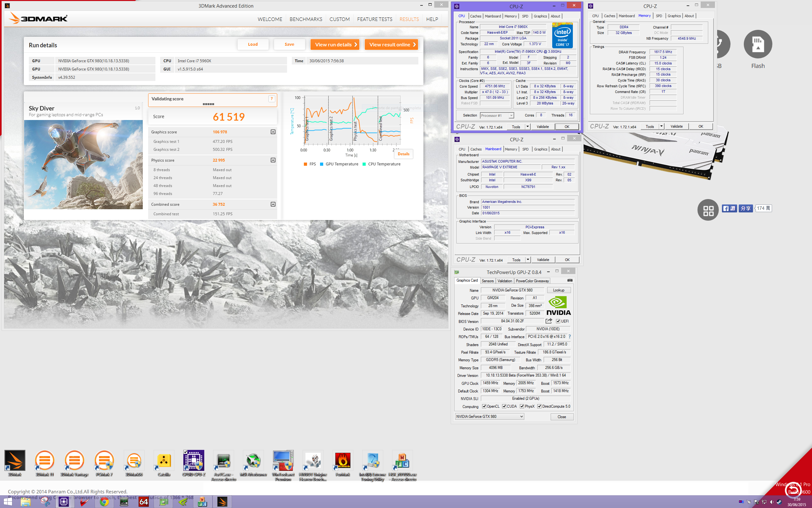Image resolution: width=812 pixels, height=508 pixels.
Task: Open the HWBOT Unigine Heaven desktop shortcut
Action: coord(313,465)
